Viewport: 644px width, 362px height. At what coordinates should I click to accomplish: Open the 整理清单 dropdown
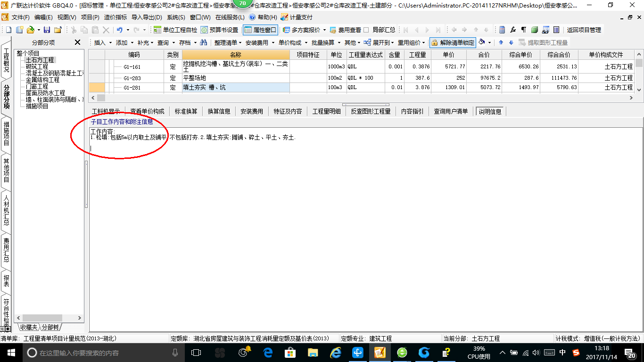tap(228, 42)
